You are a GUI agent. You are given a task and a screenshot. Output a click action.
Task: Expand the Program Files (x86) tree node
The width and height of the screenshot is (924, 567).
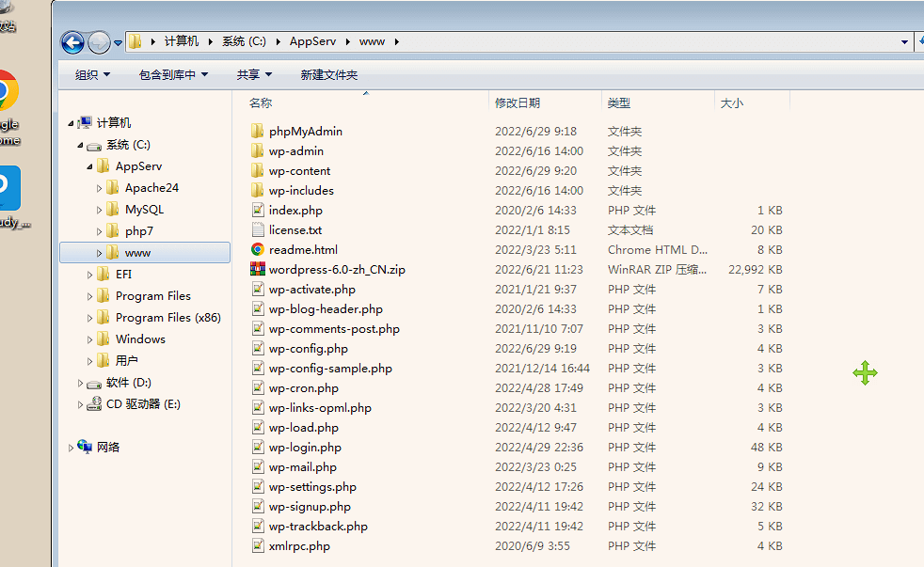coord(89,318)
